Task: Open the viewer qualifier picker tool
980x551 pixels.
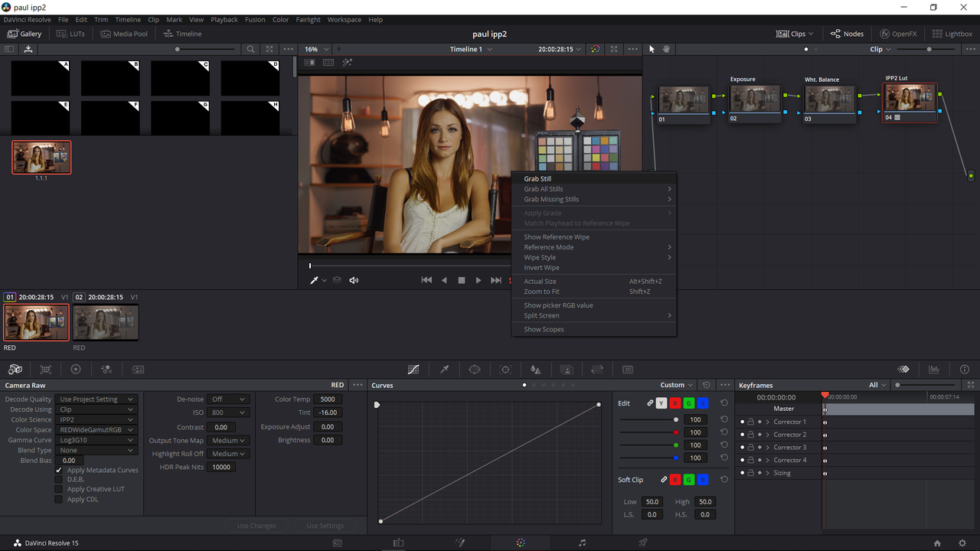Action: [x=314, y=280]
